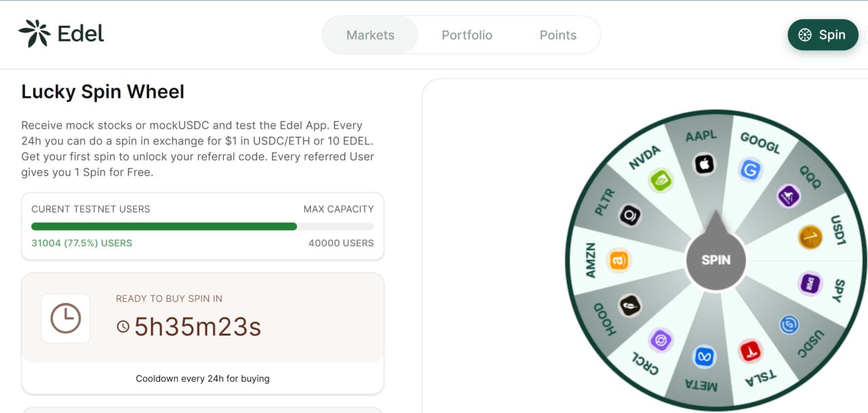
Task: Click the META icon on wheel
Action: (x=704, y=357)
